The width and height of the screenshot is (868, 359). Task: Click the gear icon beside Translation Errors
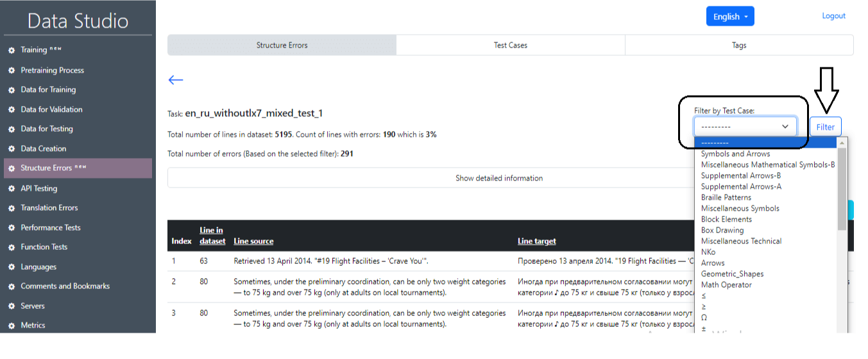click(12, 208)
